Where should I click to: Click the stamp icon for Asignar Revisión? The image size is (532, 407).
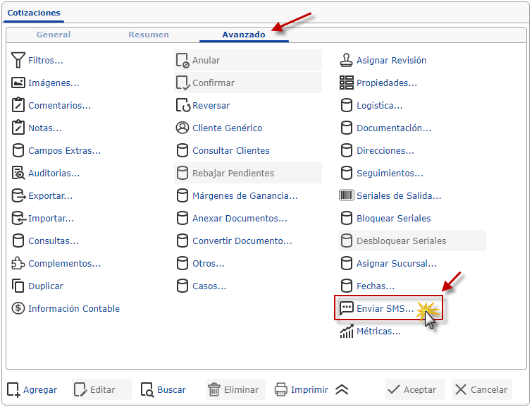pyautogui.click(x=347, y=60)
